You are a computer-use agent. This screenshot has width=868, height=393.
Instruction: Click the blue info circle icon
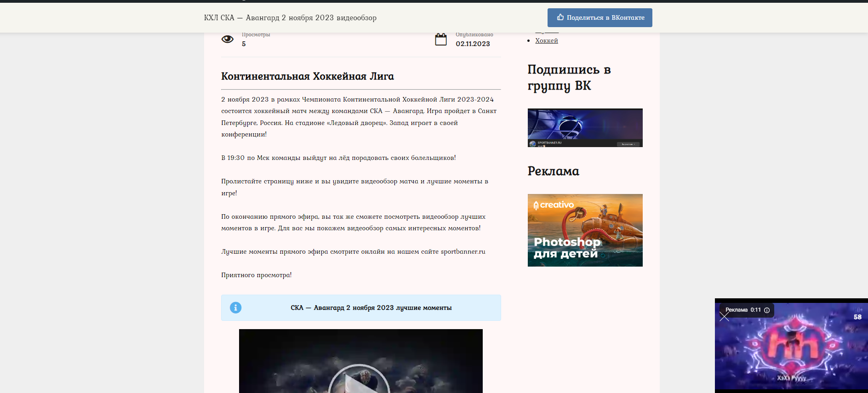[x=235, y=308]
